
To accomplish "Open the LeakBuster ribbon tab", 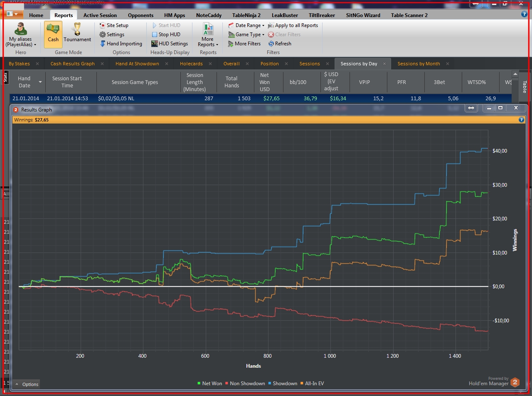I will (285, 15).
